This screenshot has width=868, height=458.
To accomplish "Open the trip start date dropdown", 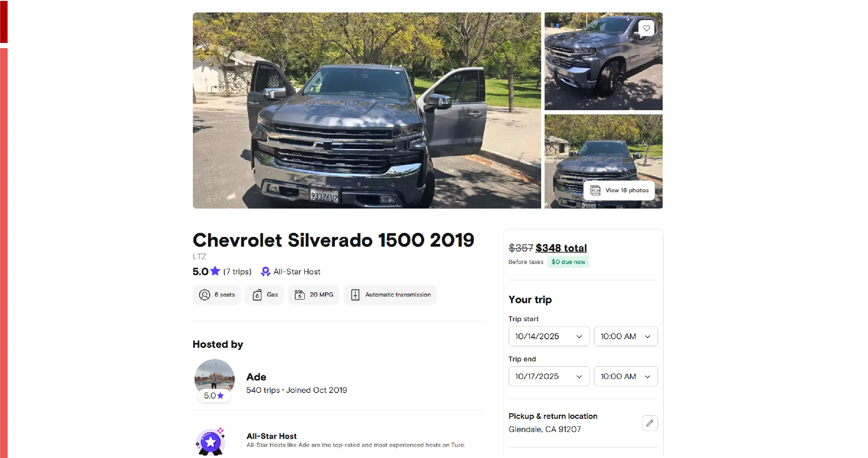I will pos(548,336).
